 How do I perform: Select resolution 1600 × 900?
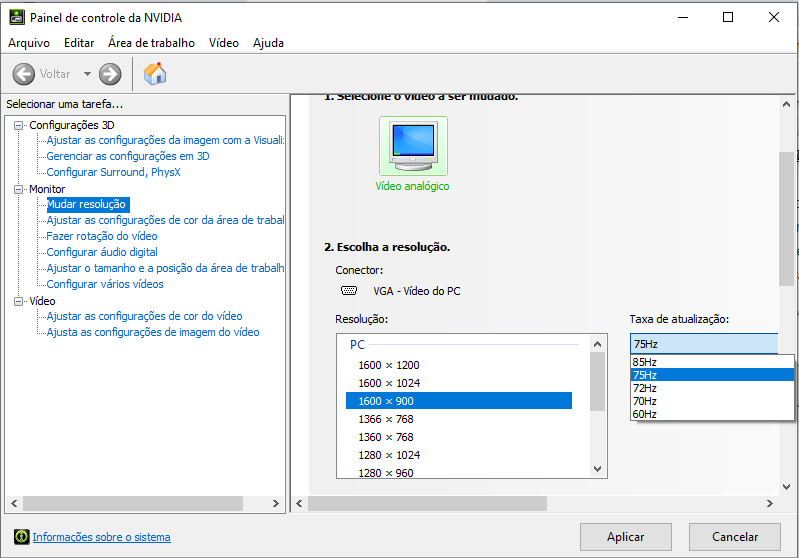pyautogui.click(x=459, y=401)
